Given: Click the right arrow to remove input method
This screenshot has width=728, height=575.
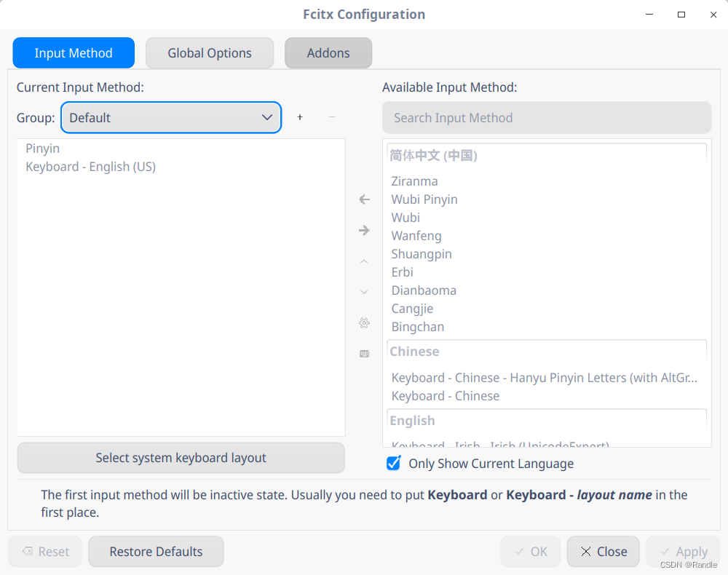Looking at the screenshot, I should pyautogui.click(x=365, y=230).
